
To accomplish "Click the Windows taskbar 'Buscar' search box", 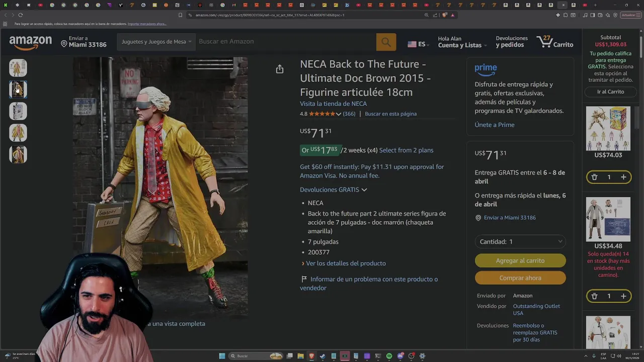I will click(x=256, y=356).
